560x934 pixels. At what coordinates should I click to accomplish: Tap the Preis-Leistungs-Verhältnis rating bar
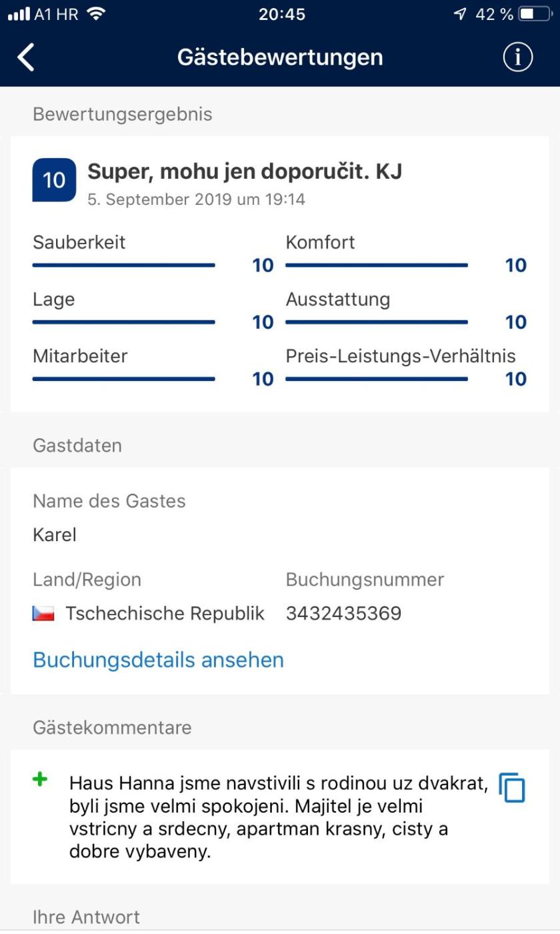point(377,379)
